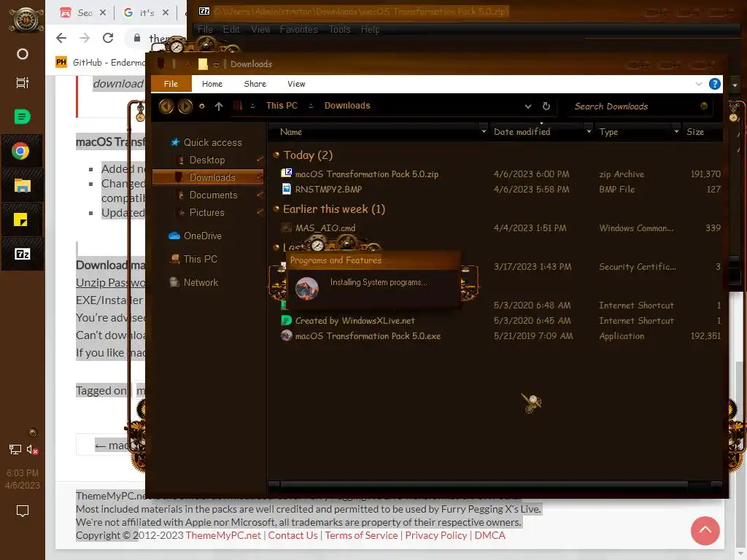The image size is (747, 560).
Task: Click the Explorer horizontal scrollbar
Action: 484,484
